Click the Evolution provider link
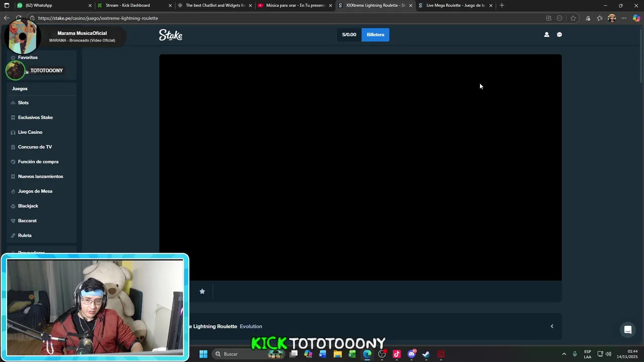 pos(251,326)
